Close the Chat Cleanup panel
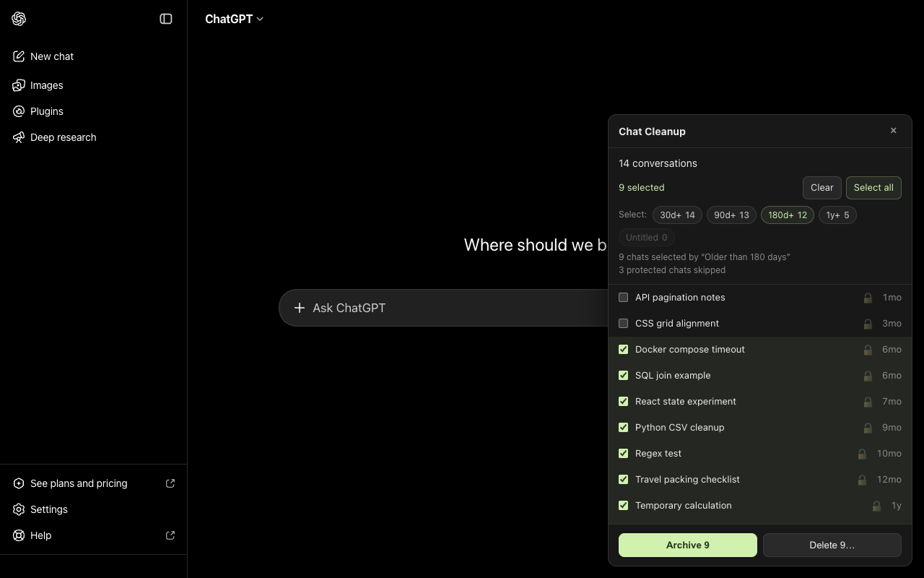The height and width of the screenshot is (578, 924). point(894,131)
